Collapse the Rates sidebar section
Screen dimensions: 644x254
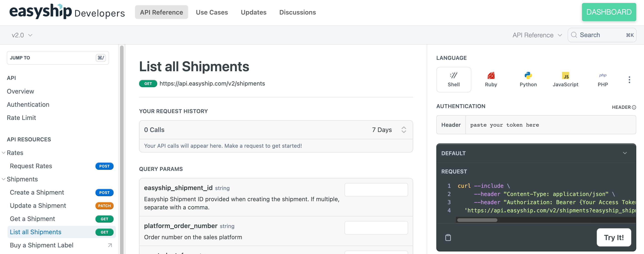click(x=3, y=153)
